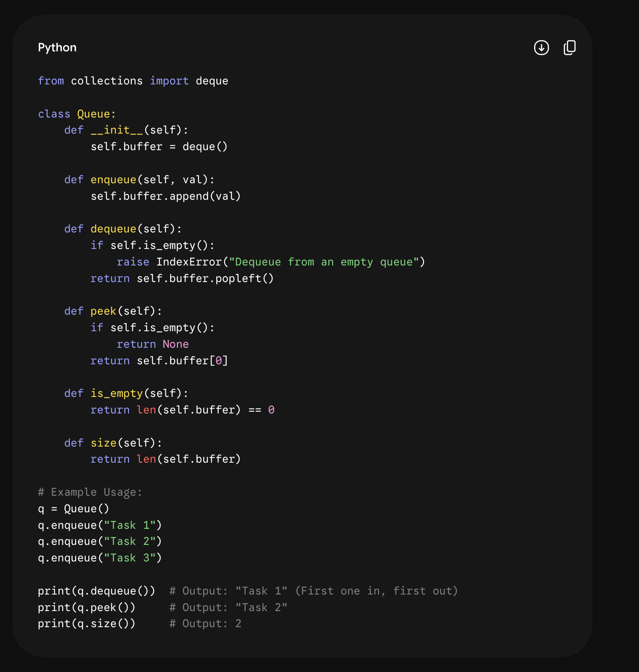The width and height of the screenshot is (639, 672).
Task: Click the None keyword
Action: point(176,344)
